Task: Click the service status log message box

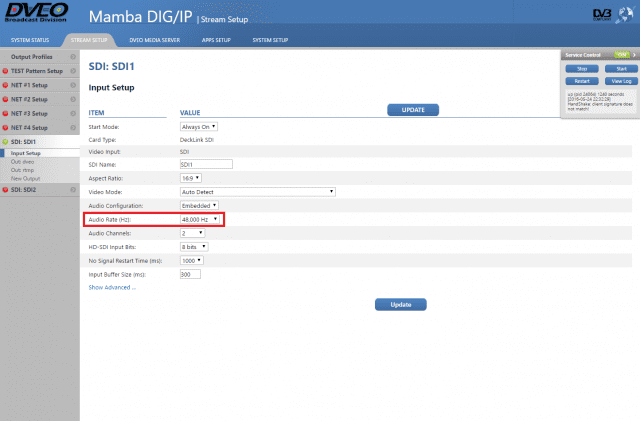Action: coord(600,101)
